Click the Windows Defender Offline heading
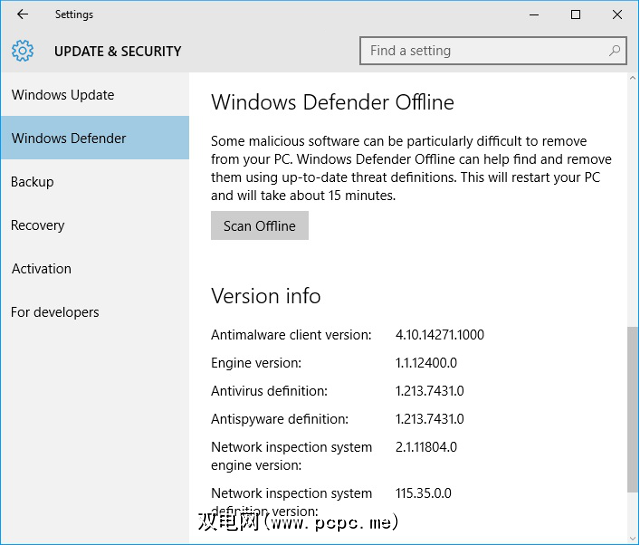 [x=332, y=102]
